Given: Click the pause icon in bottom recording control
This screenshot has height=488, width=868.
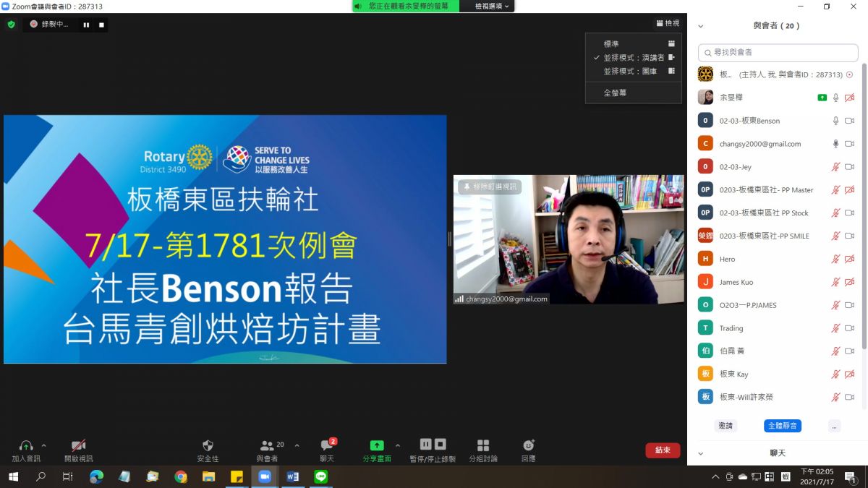Looking at the screenshot, I should click(x=426, y=445).
